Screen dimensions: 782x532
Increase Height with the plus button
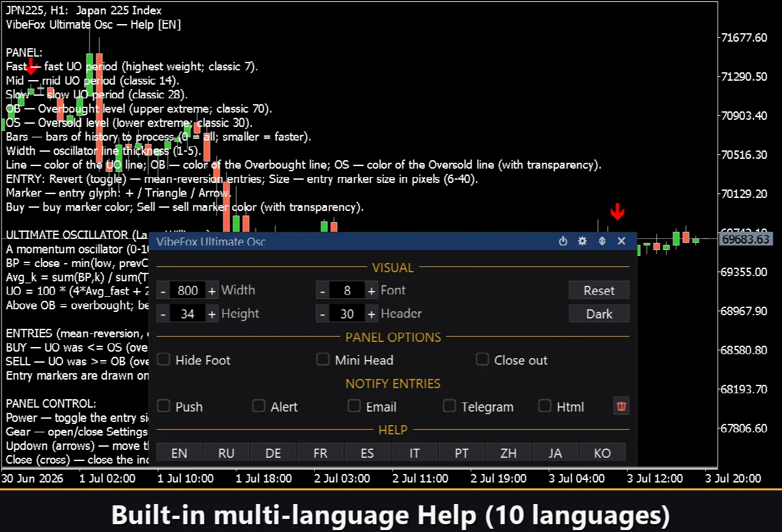tap(212, 314)
